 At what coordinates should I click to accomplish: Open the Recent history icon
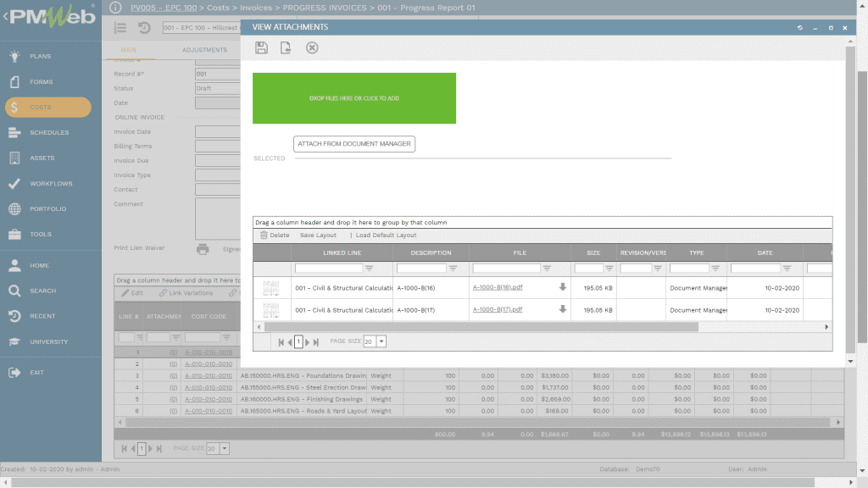[x=15, y=317]
